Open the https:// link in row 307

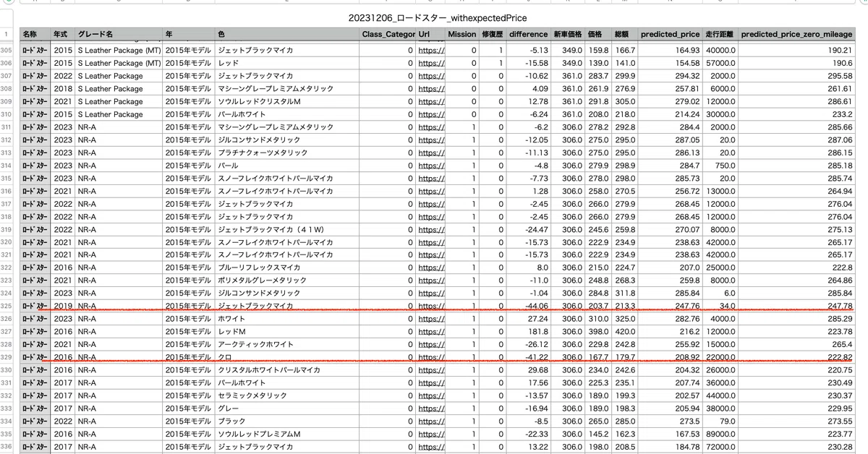click(x=431, y=76)
